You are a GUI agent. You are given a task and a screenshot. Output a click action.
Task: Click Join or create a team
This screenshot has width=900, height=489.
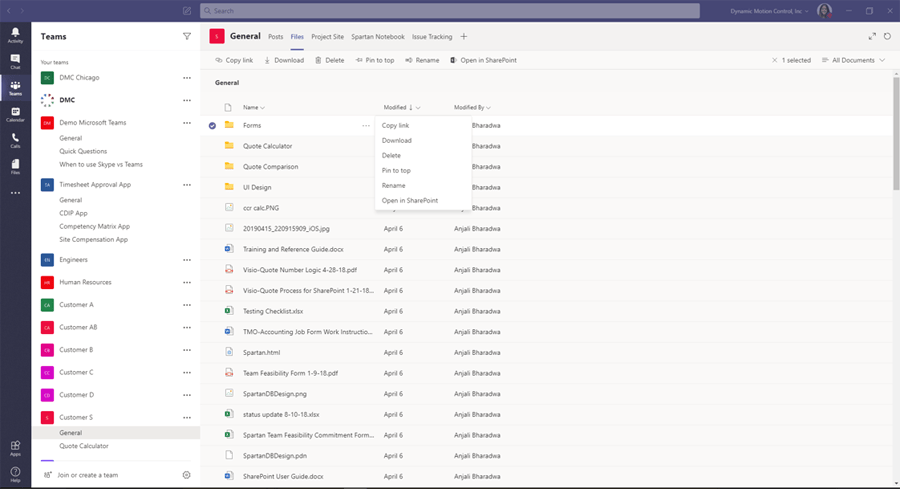[82, 475]
